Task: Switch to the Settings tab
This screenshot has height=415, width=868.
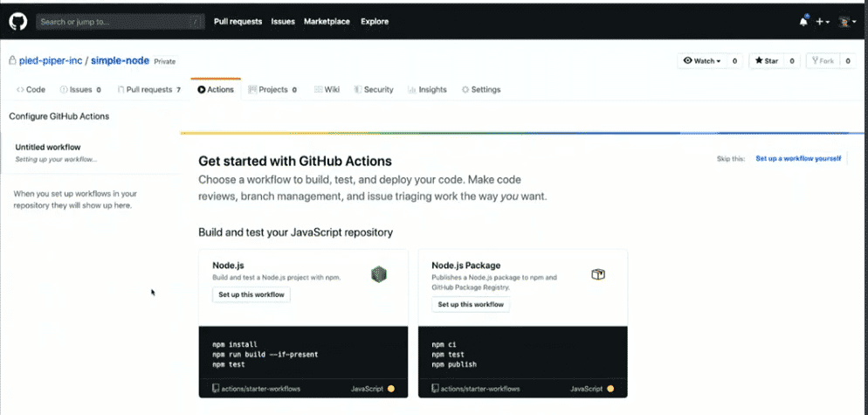Action: [481, 89]
